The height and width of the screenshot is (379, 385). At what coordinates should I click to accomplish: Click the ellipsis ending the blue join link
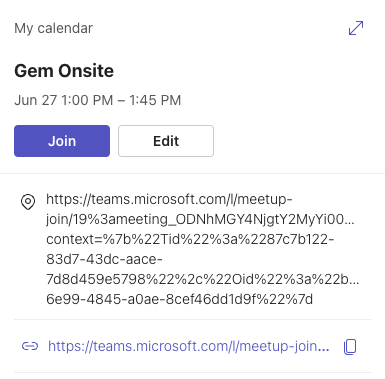(x=323, y=349)
